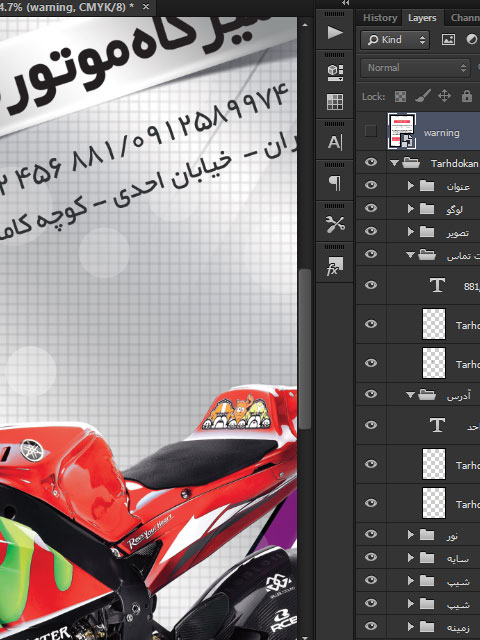Image resolution: width=480 pixels, height=640 pixels.
Task: Expand the زمینه group
Action: click(411, 626)
